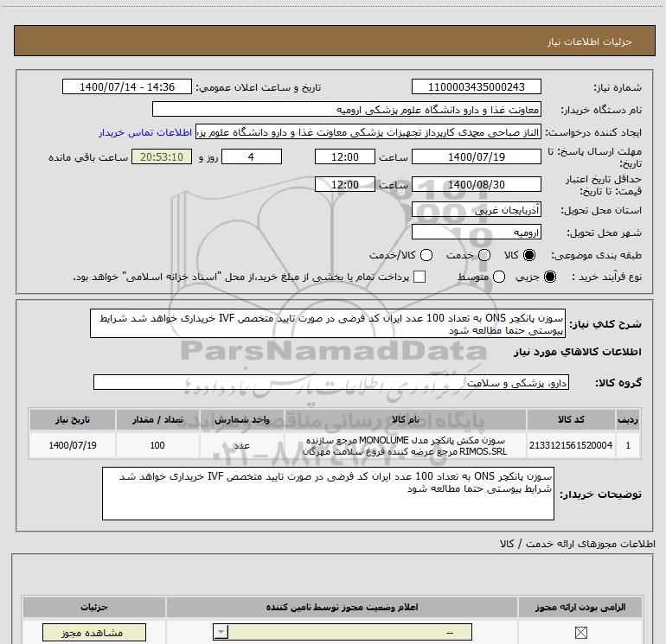Select the کالا radio button

529,256
